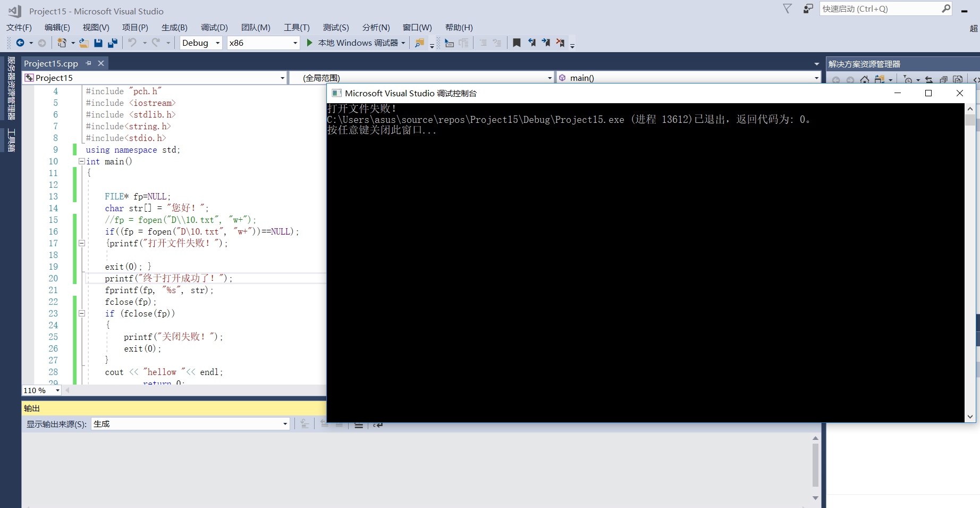Click the Save All toolbar icon
The image size is (980, 508).
pyautogui.click(x=113, y=43)
